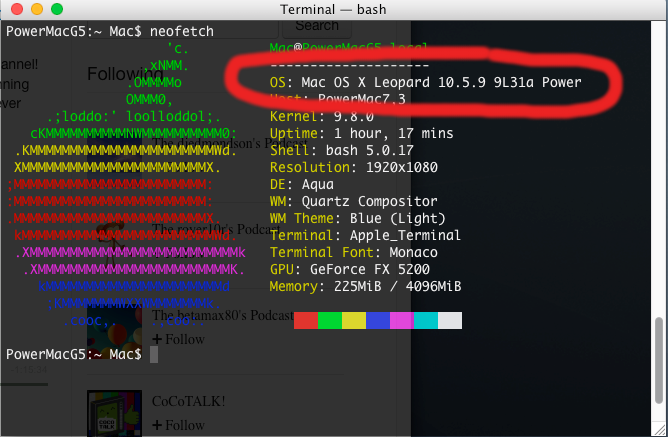Click the white color block in neofetch palette

(x=450, y=320)
